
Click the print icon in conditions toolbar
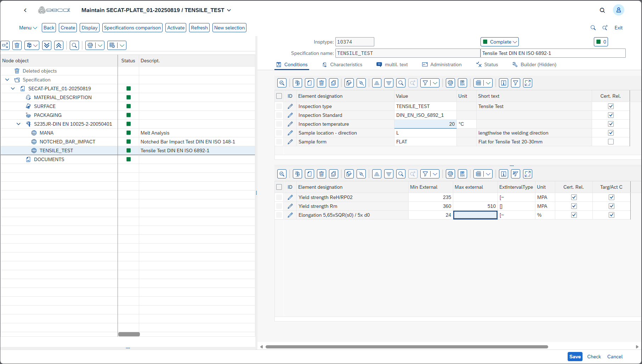450,83
